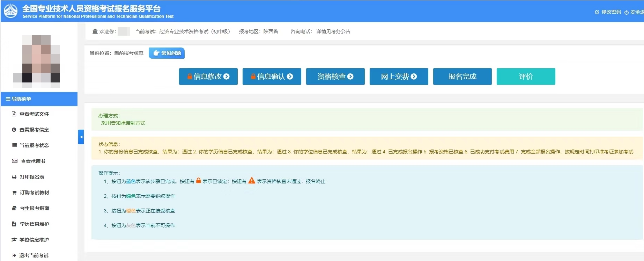
Task: Open the 考生报考指南 menu item
Action: [x=34, y=208]
